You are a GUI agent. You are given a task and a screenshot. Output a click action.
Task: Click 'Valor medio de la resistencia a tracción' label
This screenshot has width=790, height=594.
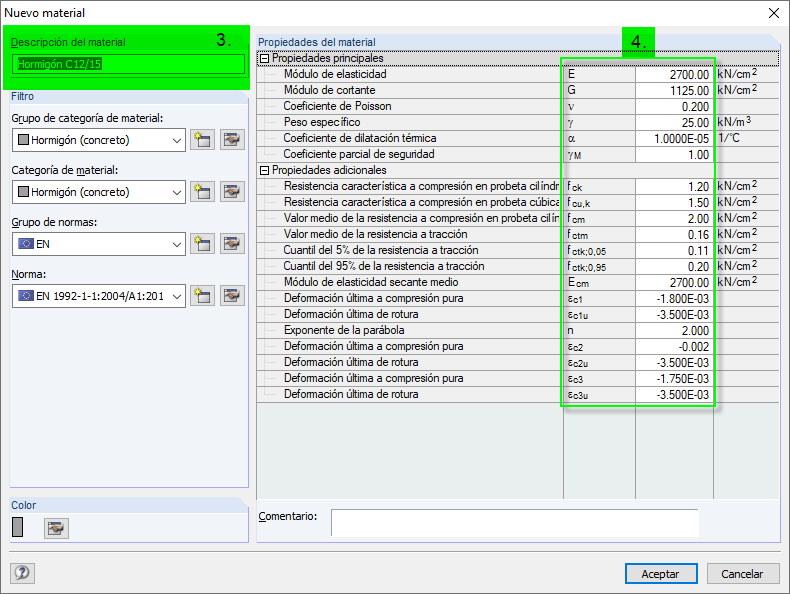[375, 234]
